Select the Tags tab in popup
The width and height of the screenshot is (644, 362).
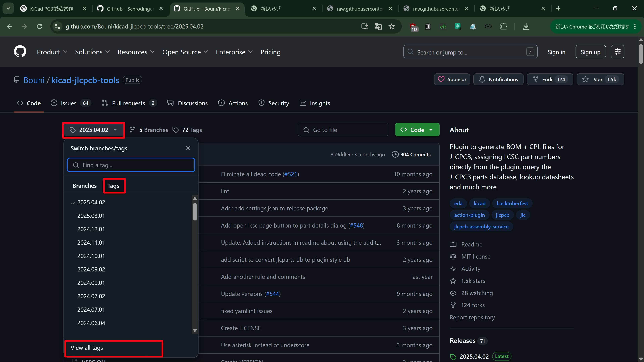pyautogui.click(x=113, y=186)
